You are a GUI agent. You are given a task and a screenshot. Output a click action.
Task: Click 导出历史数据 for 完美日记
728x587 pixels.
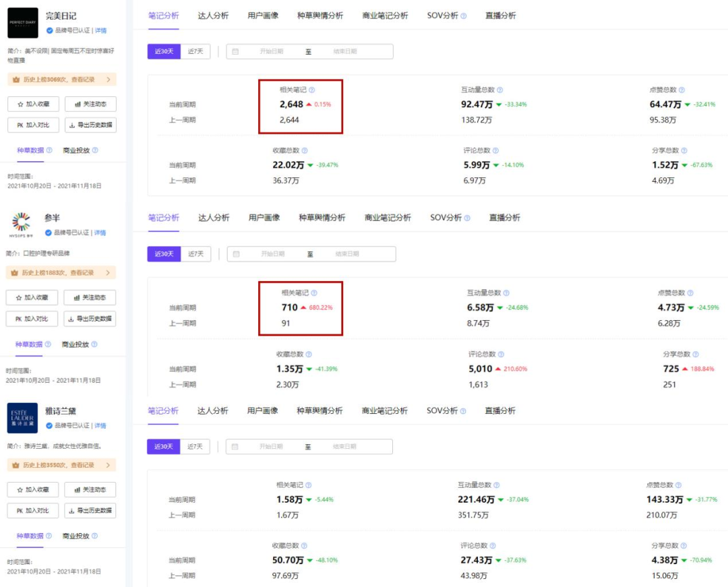[x=90, y=125]
